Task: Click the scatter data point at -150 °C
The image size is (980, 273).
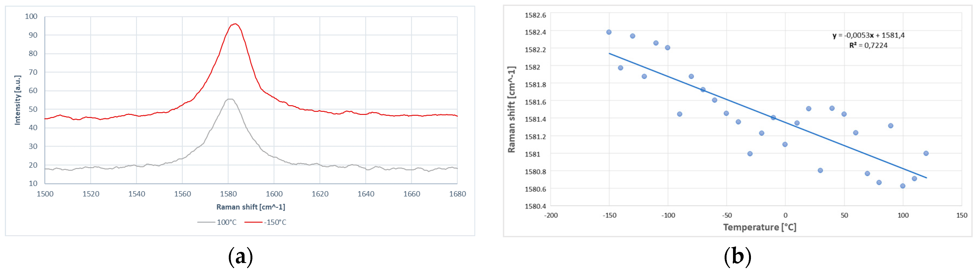Action: pos(609,32)
